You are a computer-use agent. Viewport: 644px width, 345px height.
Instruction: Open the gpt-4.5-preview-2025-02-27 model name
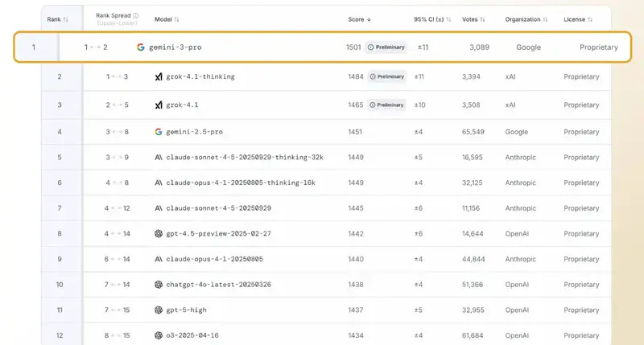[218, 233]
